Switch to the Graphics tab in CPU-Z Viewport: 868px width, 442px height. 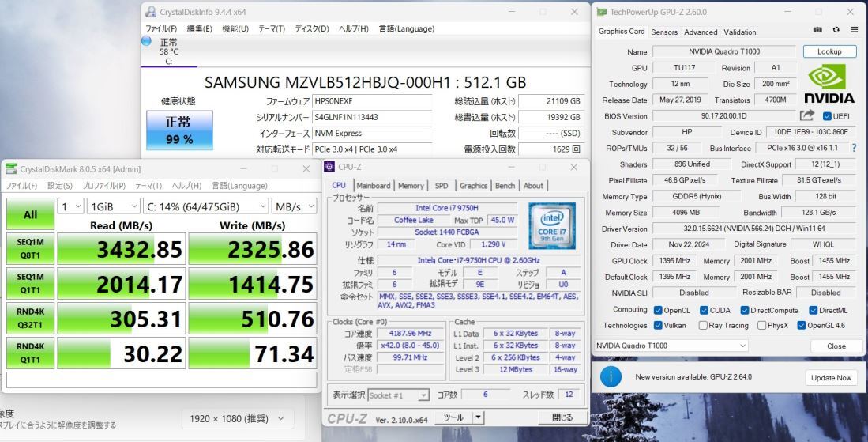[x=473, y=186]
